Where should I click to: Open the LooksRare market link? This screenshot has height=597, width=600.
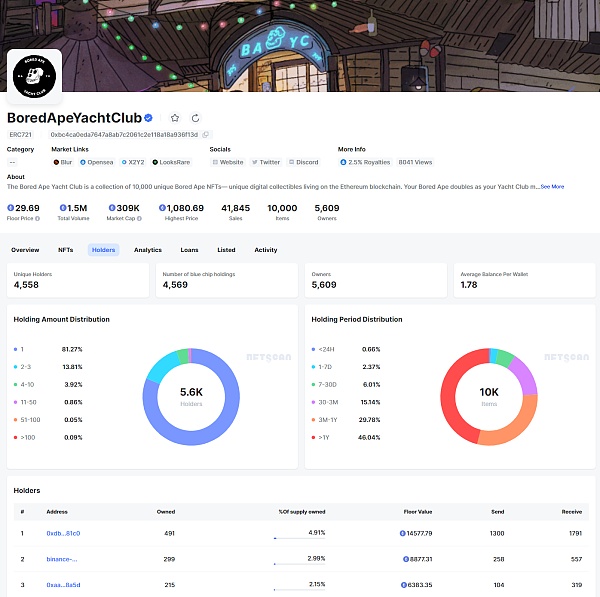[171, 162]
